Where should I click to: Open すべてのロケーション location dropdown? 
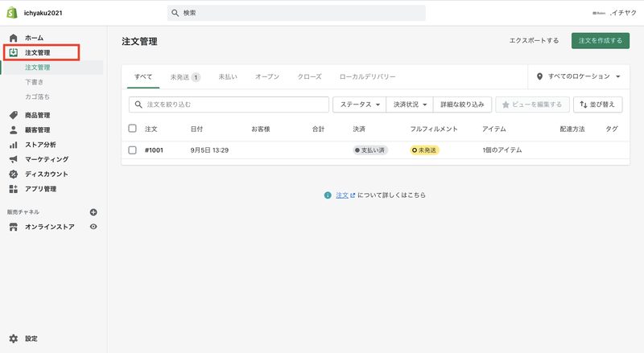(579, 76)
